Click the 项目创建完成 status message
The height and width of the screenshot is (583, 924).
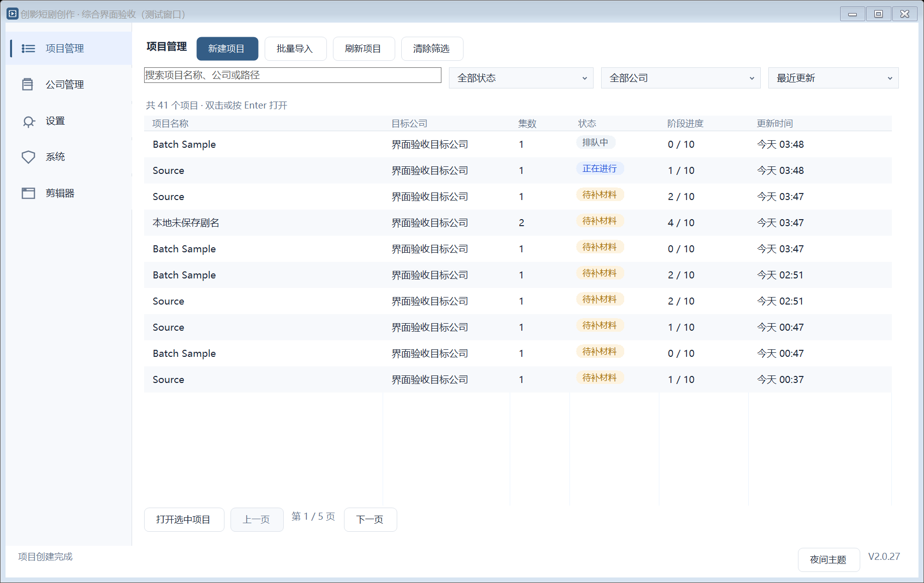(x=46, y=557)
